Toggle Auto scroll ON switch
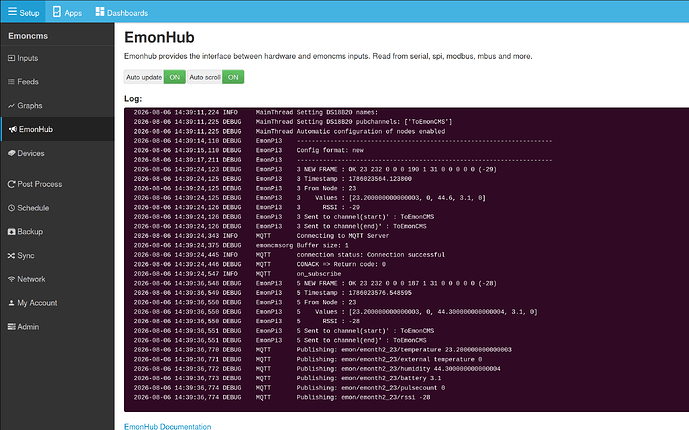 tap(233, 77)
